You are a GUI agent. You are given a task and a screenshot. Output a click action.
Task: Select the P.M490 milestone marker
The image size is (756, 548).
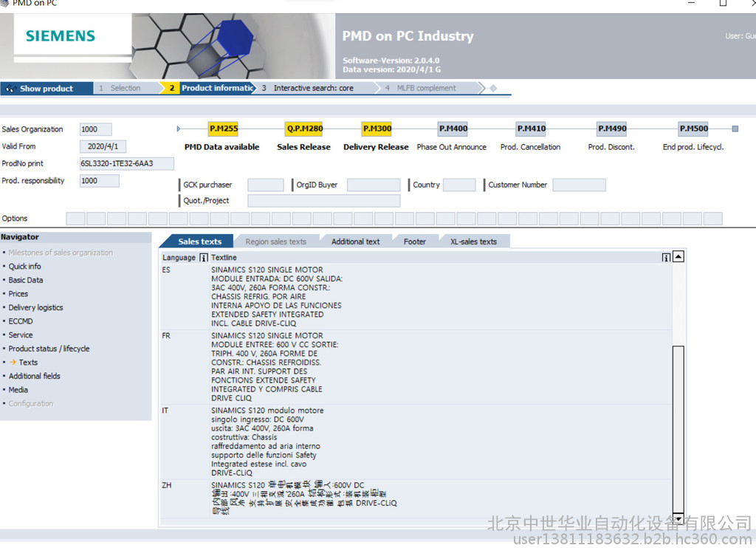612,129
